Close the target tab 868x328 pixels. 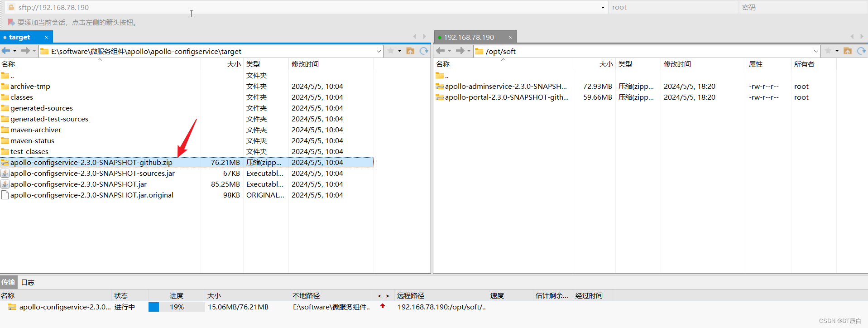tap(47, 38)
